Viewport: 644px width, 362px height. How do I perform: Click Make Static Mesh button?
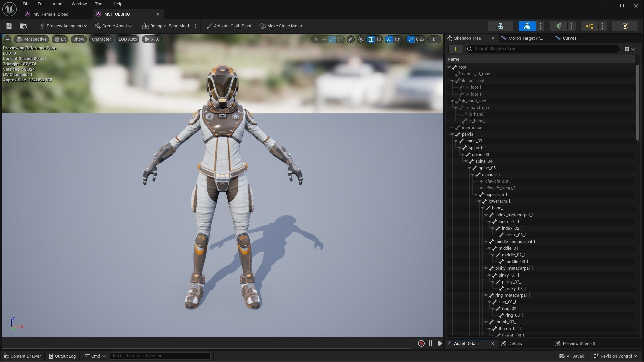click(281, 26)
